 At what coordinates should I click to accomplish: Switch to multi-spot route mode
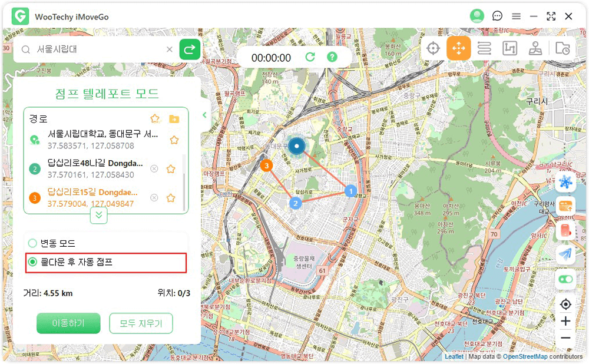pos(510,48)
